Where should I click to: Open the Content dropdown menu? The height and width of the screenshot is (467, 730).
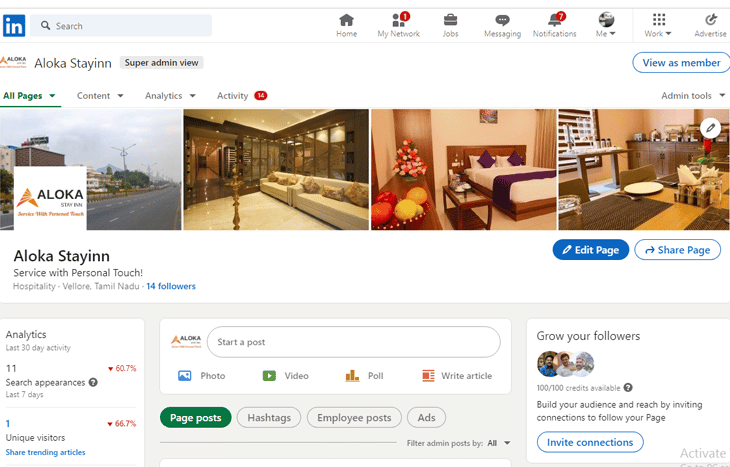pyautogui.click(x=100, y=96)
